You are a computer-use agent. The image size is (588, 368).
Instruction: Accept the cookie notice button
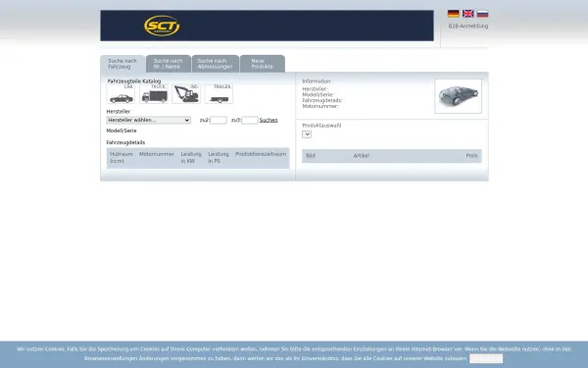tap(486, 358)
